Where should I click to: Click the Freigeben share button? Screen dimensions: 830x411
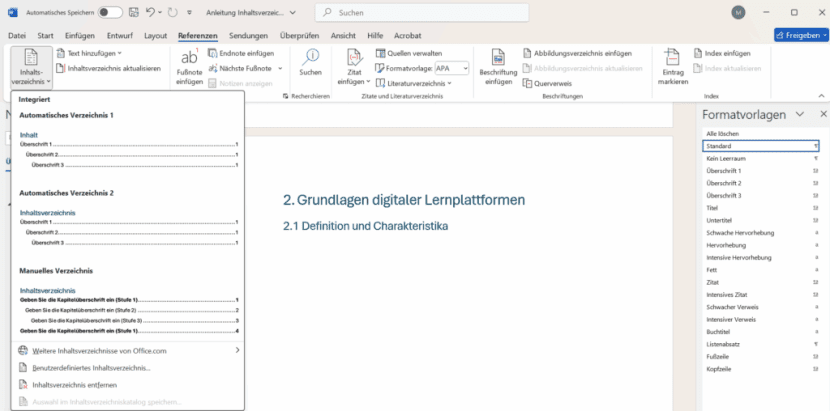pyautogui.click(x=800, y=35)
